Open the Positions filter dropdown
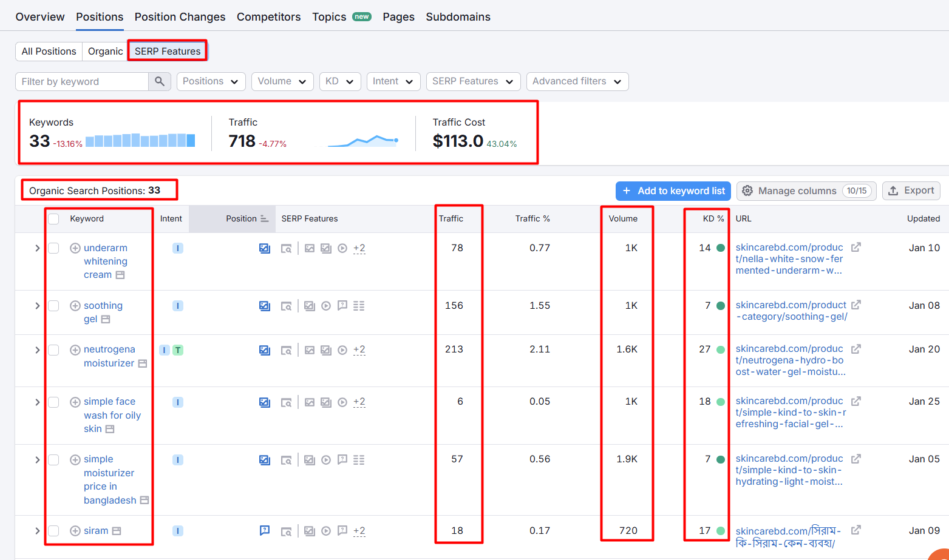Screen dimensions: 949x560 [x=211, y=81]
